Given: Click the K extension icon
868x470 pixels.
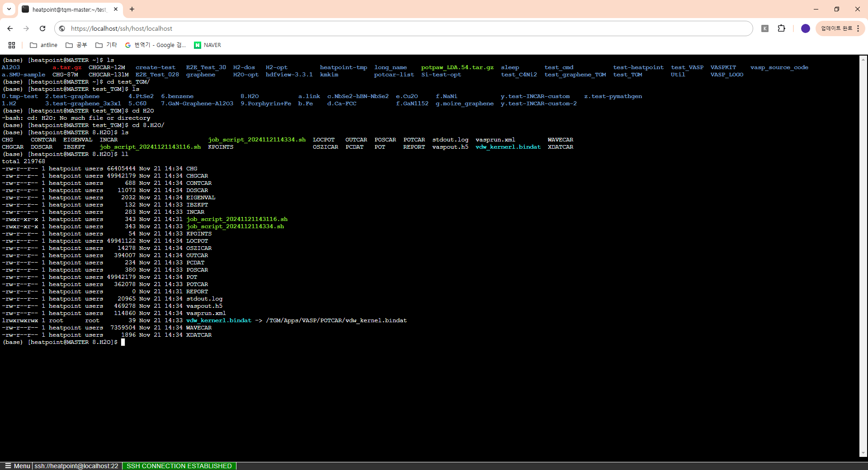Looking at the screenshot, I should pyautogui.click(x=765, y=28).
